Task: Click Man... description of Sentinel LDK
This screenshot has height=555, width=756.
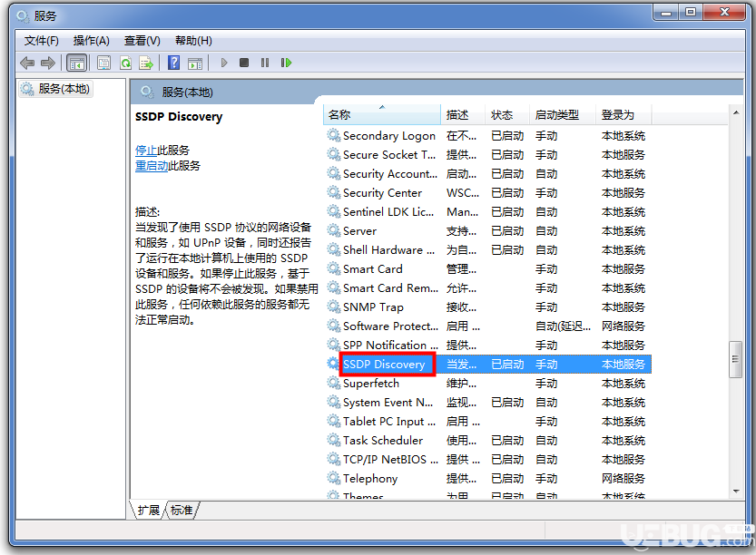Action: click(x=462, y=212)
